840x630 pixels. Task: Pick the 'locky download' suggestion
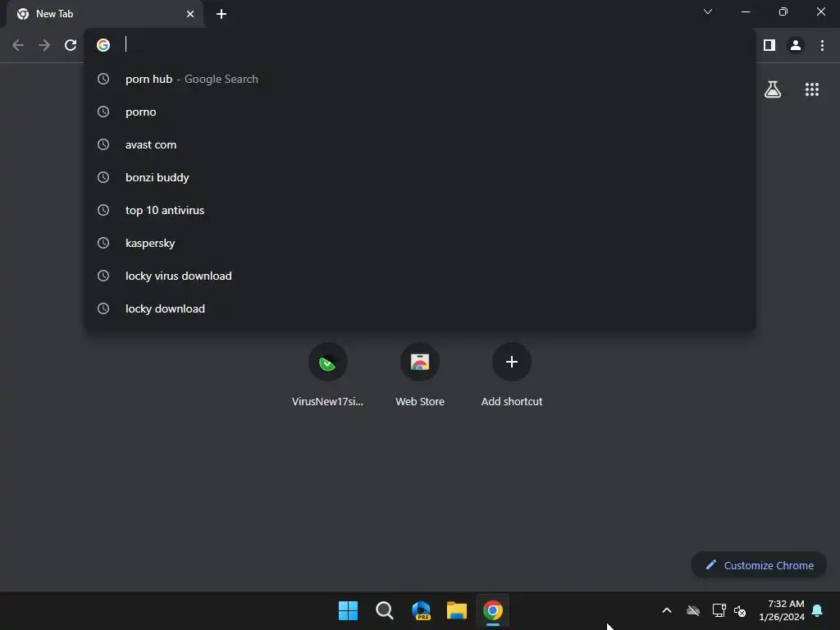coord(420,308)
